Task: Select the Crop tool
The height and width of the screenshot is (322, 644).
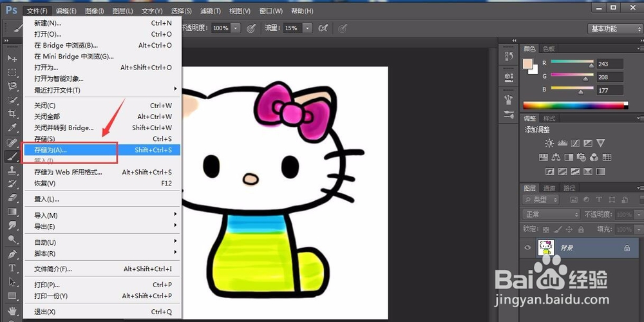Action: point(12,113)
